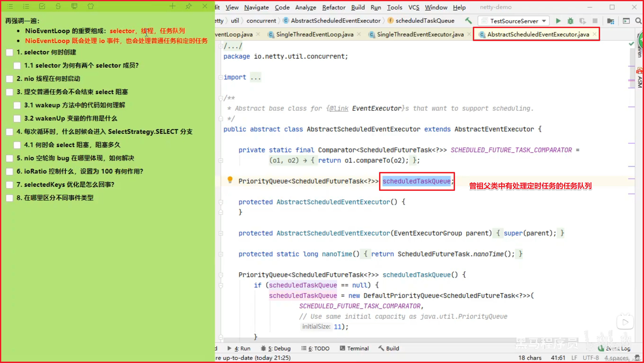Close the green sticky note
The width and height of the screenshot is (644, 363).
point(205,6)
